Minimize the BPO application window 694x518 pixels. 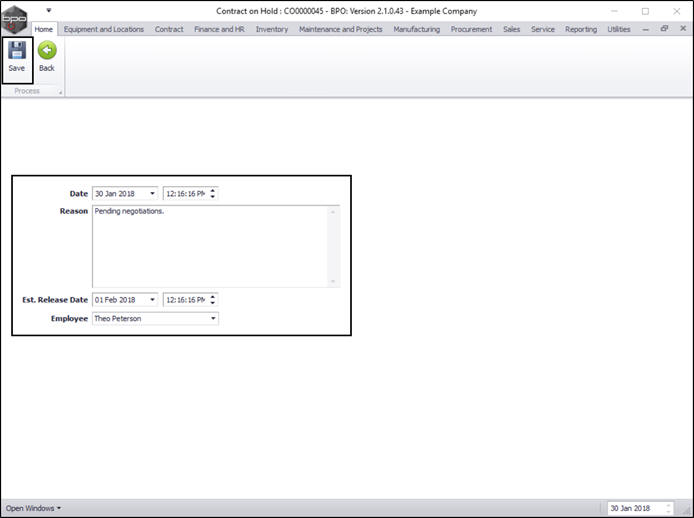[x=614, y=12]
